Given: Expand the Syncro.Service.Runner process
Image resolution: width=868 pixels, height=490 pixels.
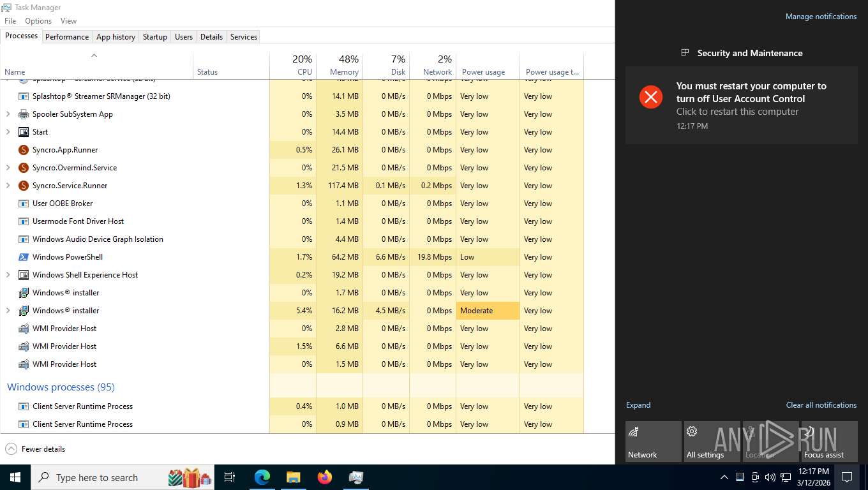Looking at the screenshot, I should point(8,186).
